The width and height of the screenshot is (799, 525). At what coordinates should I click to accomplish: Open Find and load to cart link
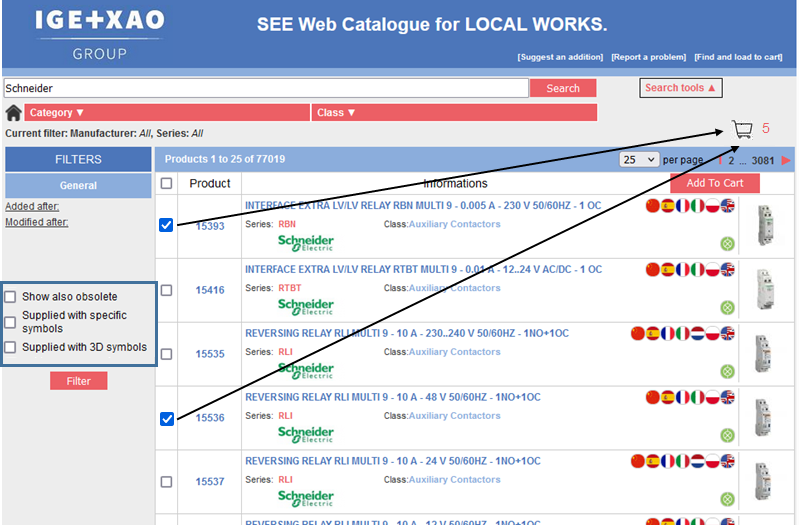pyautogui.click(x=738, y=57)
